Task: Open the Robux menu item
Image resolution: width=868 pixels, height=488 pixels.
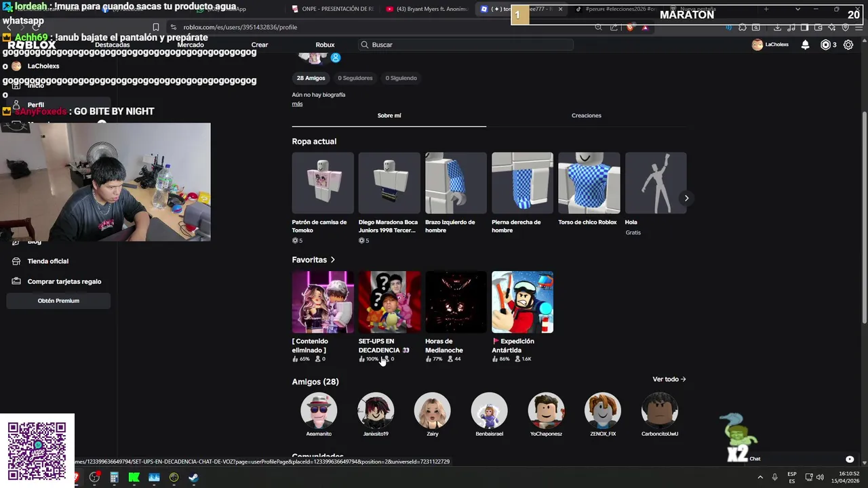Action: tap(325, 45)
